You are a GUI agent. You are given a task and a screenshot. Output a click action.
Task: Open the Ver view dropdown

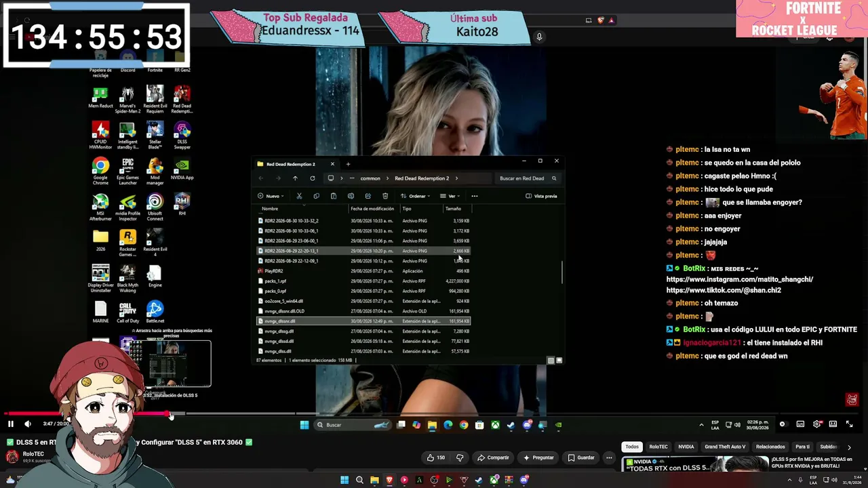pyautogui.click(x=450, y=196)
